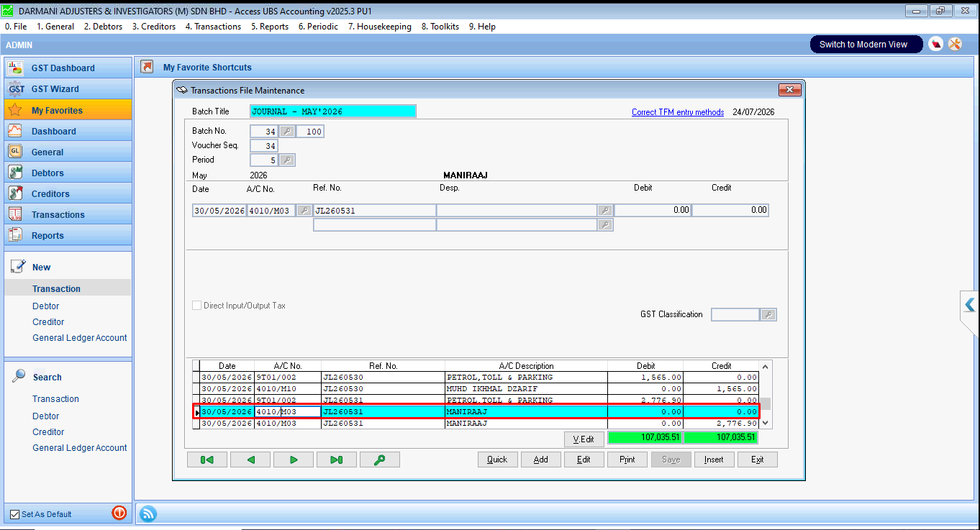Open the 0. File menu
980x530 pixels.
[16, 27]
